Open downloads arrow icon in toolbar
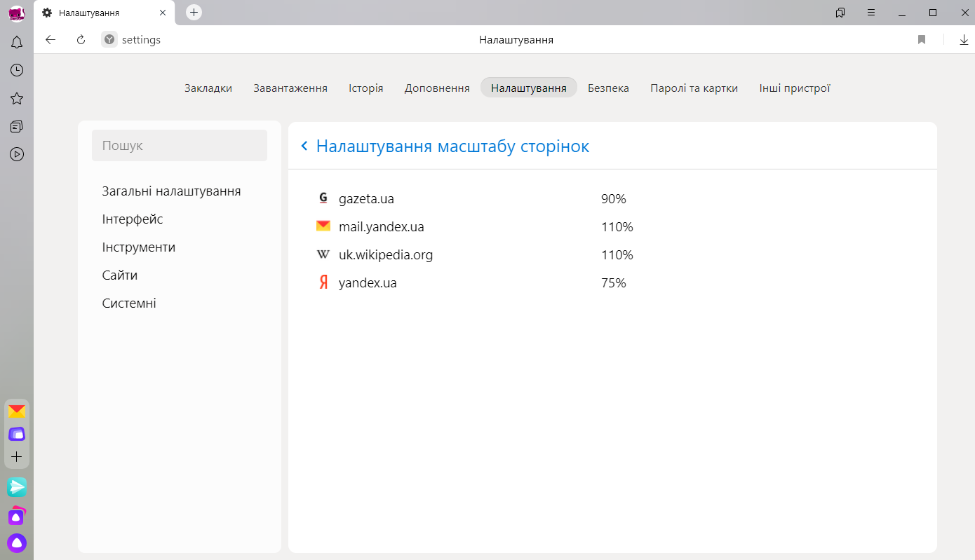 [964, 40]
